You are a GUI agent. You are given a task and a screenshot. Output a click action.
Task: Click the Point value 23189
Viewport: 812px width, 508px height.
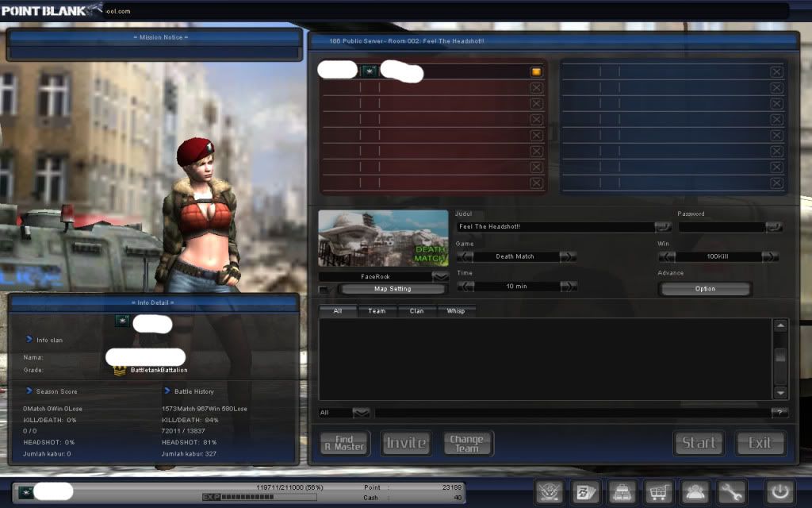[x=451, y=487]
